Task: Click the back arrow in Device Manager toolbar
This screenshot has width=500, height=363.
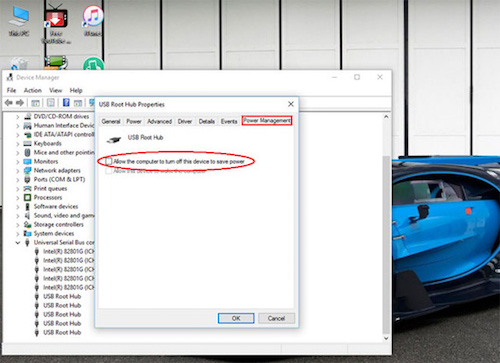Action: point(9,103)
